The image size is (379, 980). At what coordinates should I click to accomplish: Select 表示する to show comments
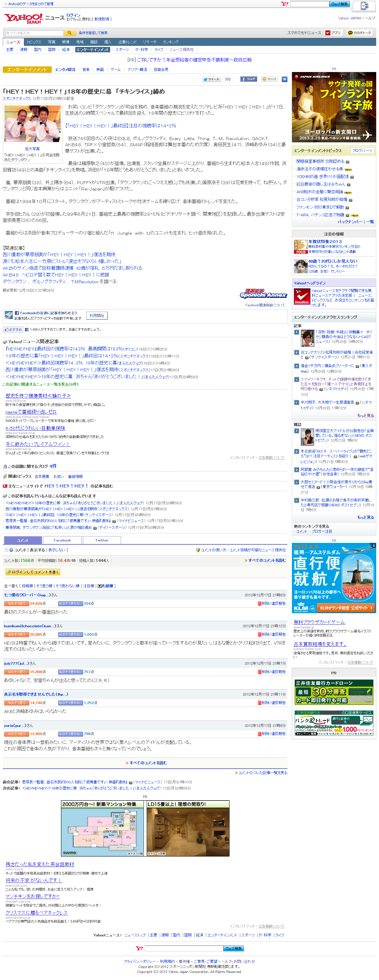pos(37,550)
